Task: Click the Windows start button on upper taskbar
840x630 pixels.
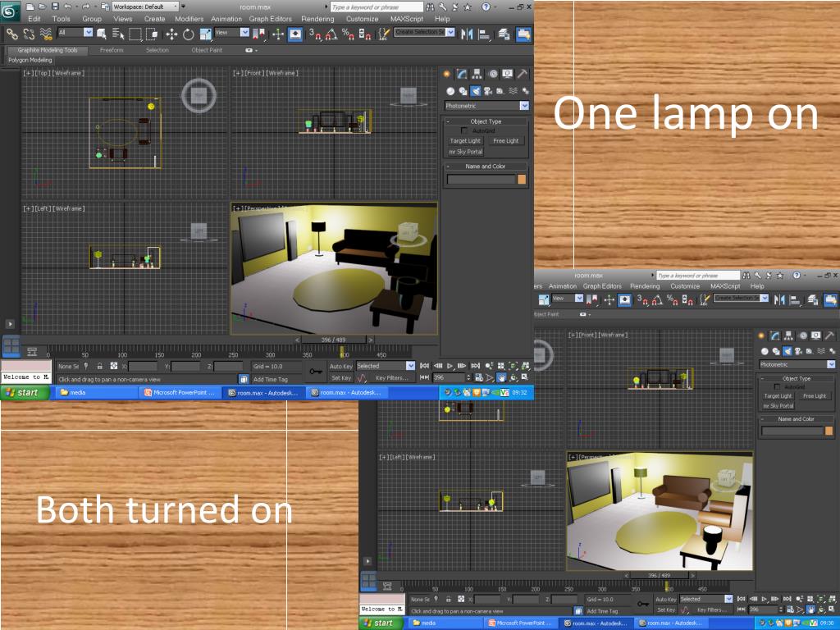Action: pos(25,393)
